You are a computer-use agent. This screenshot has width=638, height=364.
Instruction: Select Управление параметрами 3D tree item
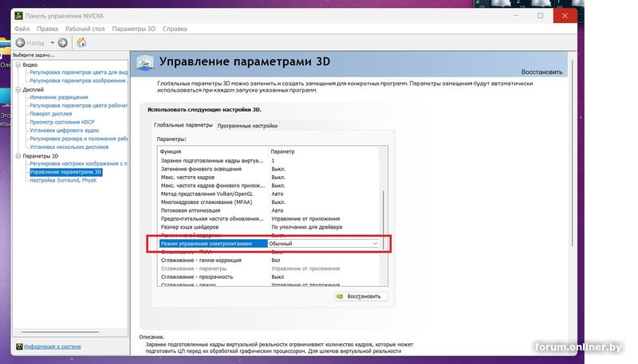(65, 172)
